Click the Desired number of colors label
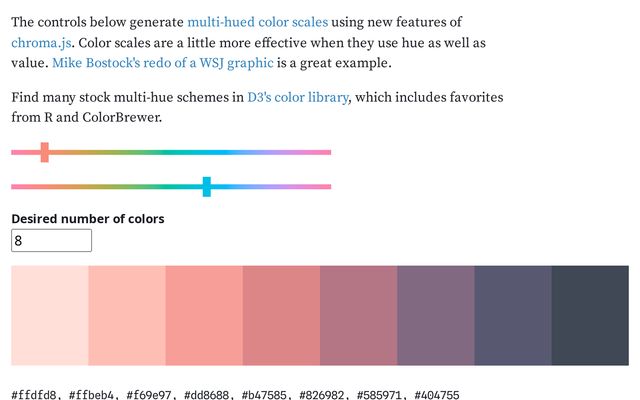The image size is (640, 400). point(88,219)
